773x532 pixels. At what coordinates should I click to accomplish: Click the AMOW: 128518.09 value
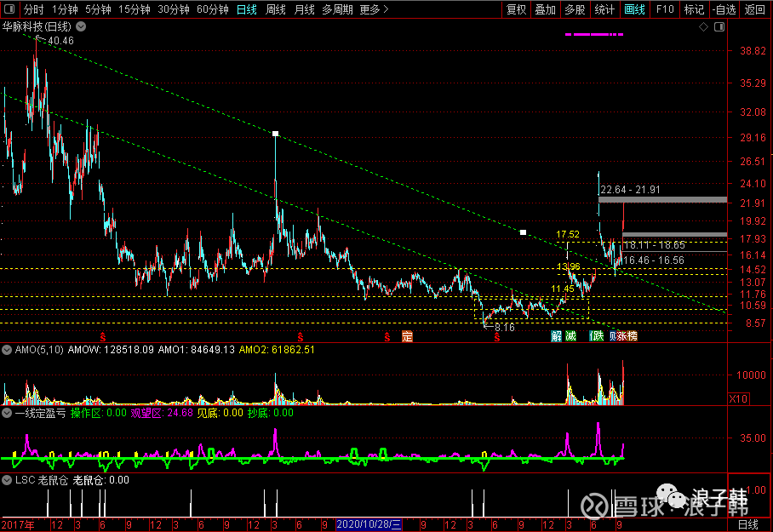tap(111, 350)
